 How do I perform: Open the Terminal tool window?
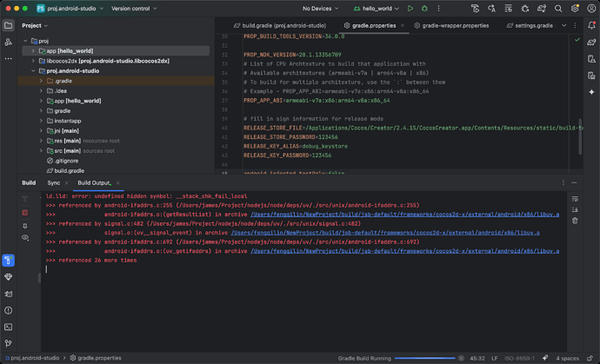coord(8,327)
